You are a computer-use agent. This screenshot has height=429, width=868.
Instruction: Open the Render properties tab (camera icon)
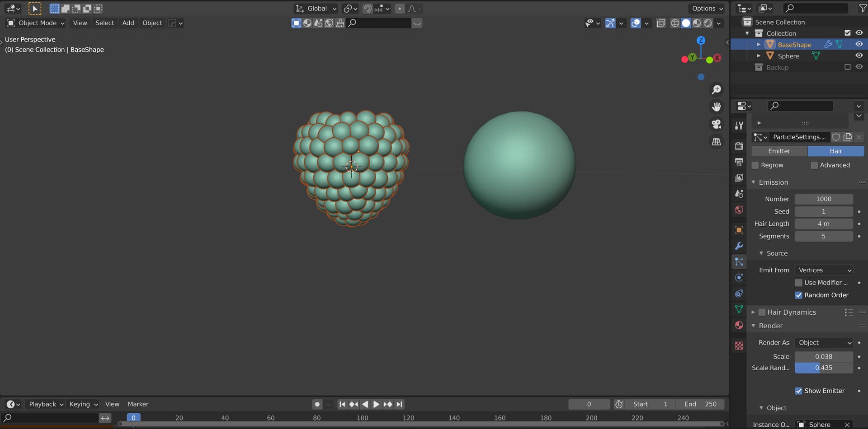coord(739,145)
